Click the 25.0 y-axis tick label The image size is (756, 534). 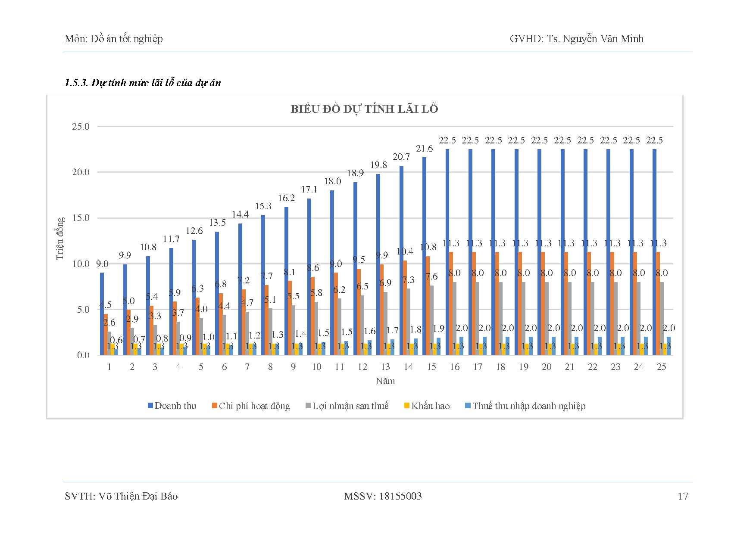(x=81, y=127)
